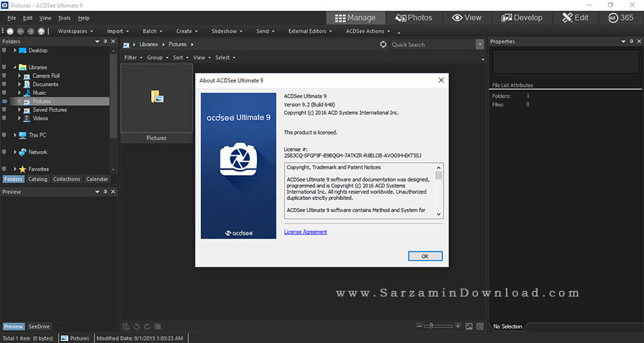Image resolution: width=644 pixels, height=343 pixels.
Task: Switch to the Catalog tab
Action: pos(37,179)
